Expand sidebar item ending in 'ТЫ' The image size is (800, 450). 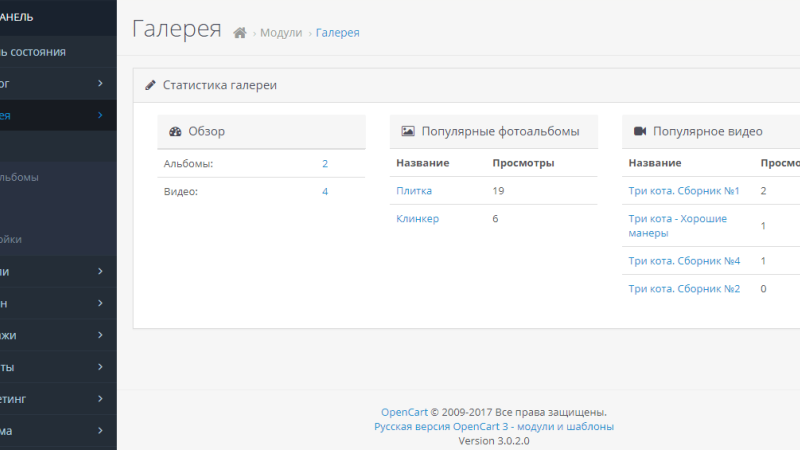coord(58,367)
